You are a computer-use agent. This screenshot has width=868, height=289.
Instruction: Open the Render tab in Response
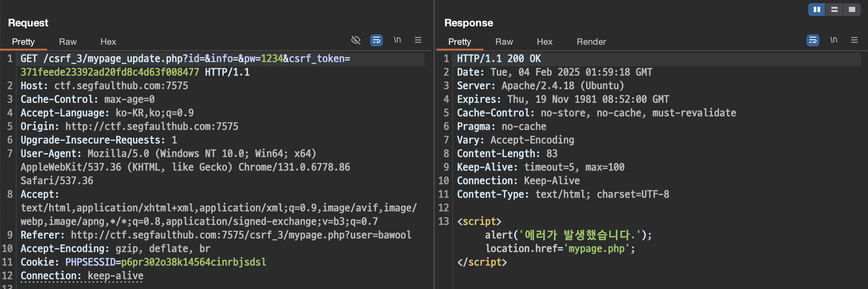[x=591, y=42]
